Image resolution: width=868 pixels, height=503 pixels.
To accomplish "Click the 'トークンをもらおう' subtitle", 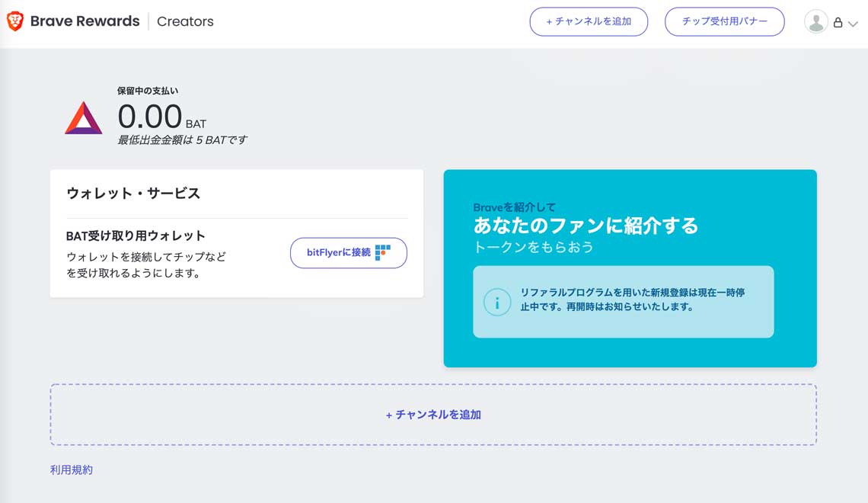I will coord(533,247).
